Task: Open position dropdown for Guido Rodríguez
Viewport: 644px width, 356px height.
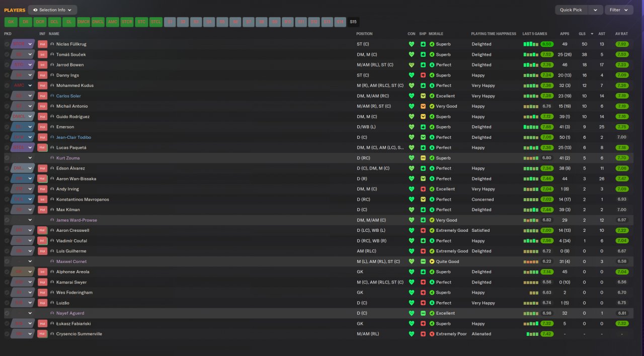Action: click(23, 117)
